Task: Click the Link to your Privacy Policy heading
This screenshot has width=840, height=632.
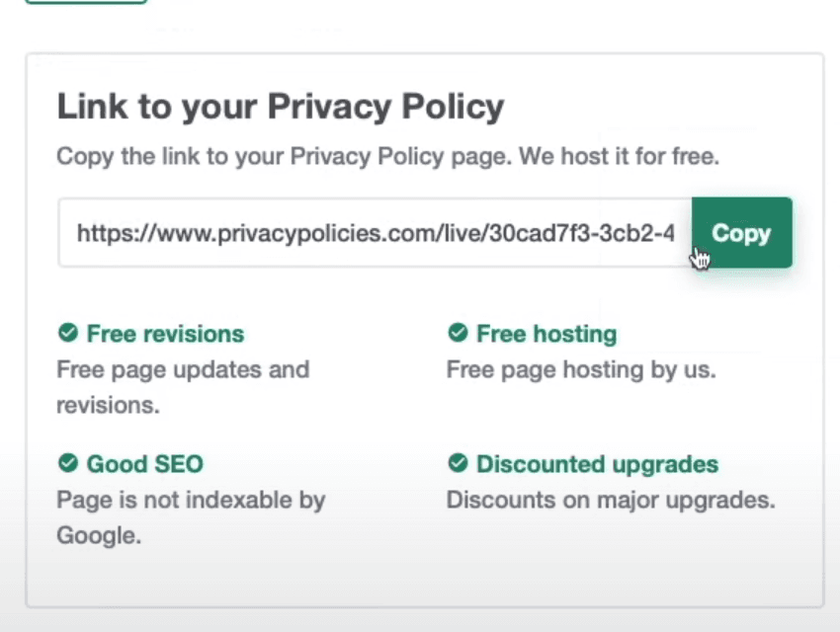Action: [280, 106]
